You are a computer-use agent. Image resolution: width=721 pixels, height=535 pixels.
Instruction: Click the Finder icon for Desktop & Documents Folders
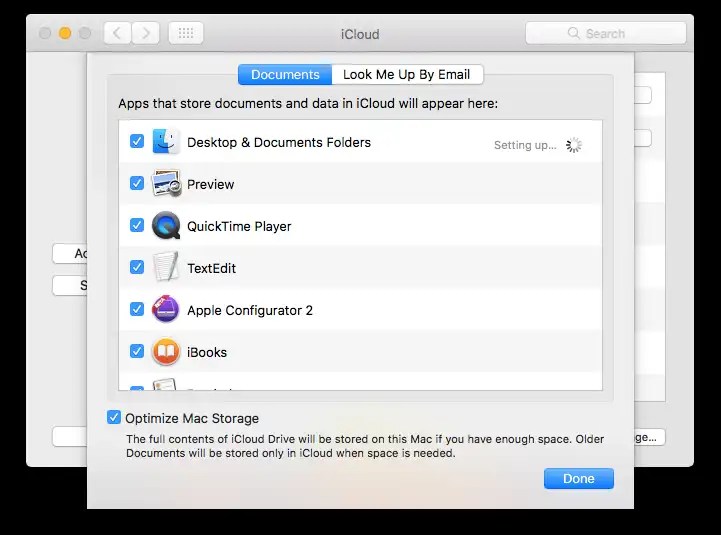[166, 141]
